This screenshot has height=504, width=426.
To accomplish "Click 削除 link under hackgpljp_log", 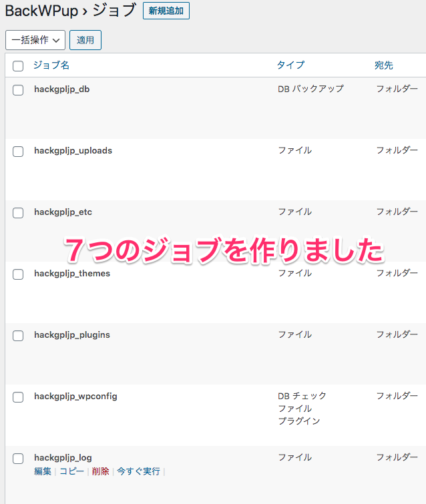I will coord(101,471).
